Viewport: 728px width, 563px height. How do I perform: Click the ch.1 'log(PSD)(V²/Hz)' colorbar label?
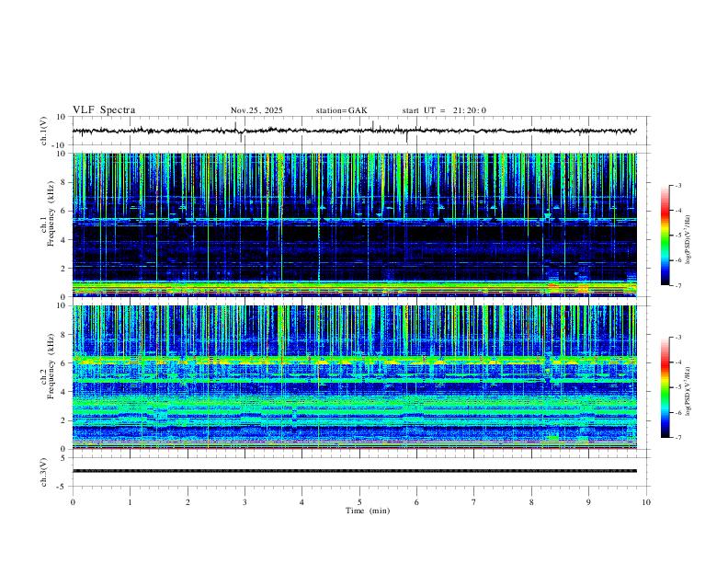click(688, 240)
